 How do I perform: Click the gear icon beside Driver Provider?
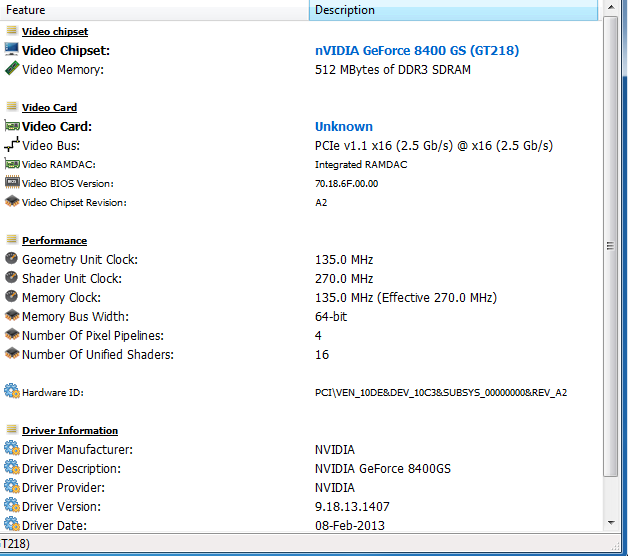click(12, 486)
